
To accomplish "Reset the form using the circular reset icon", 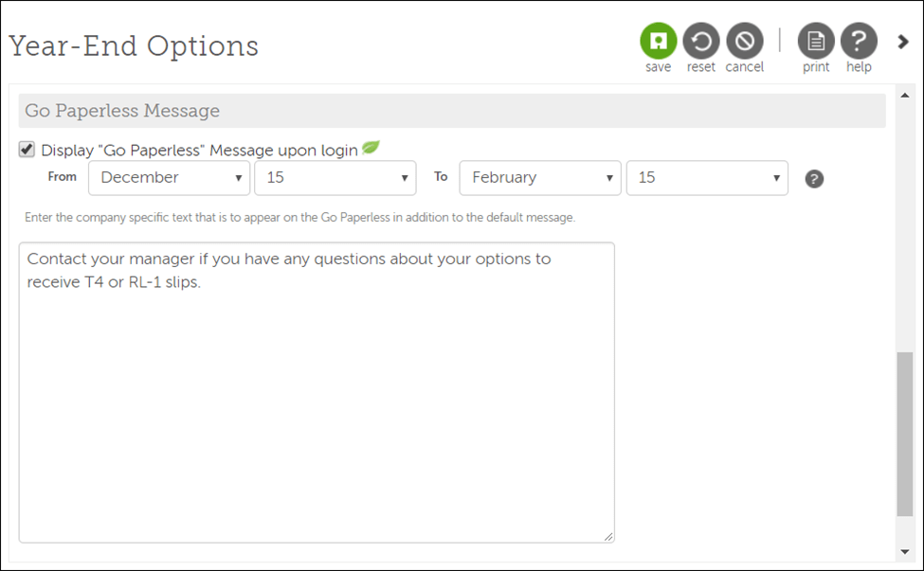I will 701,41.
